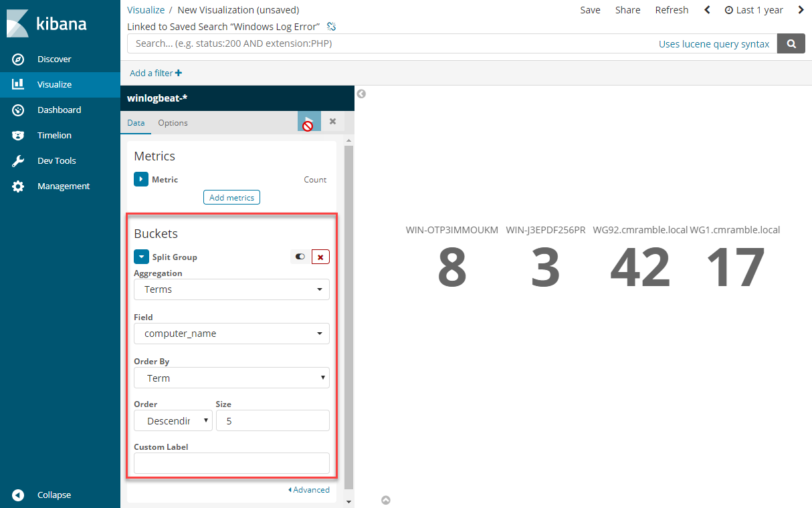Click the Size input field
812x508 pixels.
click(273, 420)
